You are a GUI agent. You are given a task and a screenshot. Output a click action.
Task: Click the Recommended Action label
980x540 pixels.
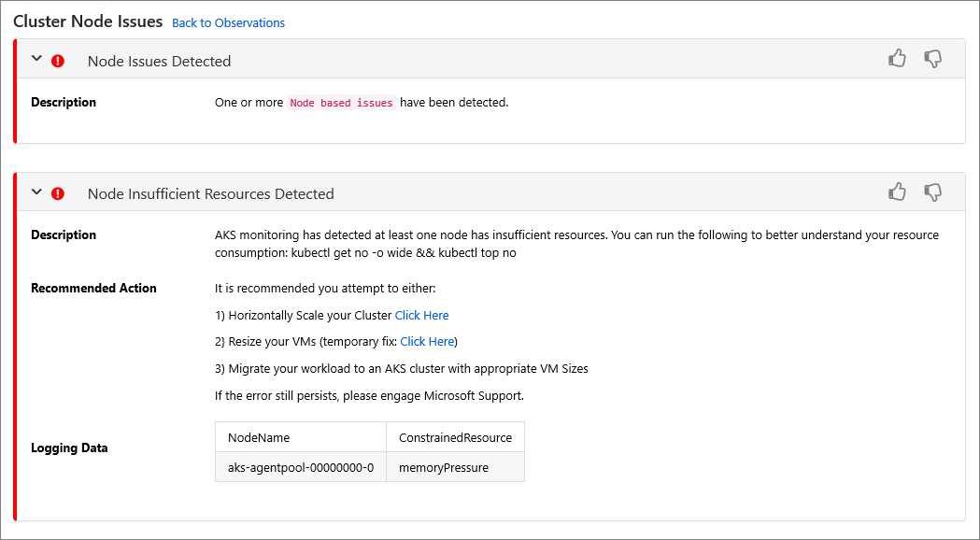(x=93, y=288)
